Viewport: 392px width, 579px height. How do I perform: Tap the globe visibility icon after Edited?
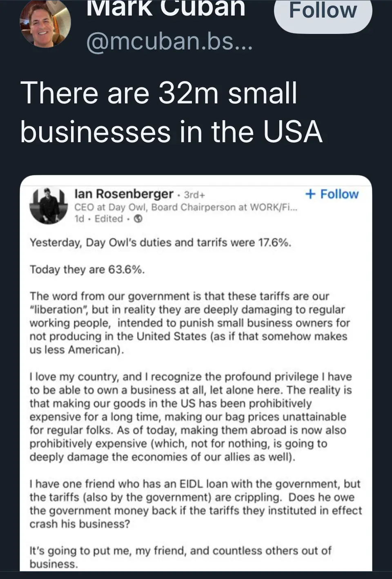tap(138, 219)
